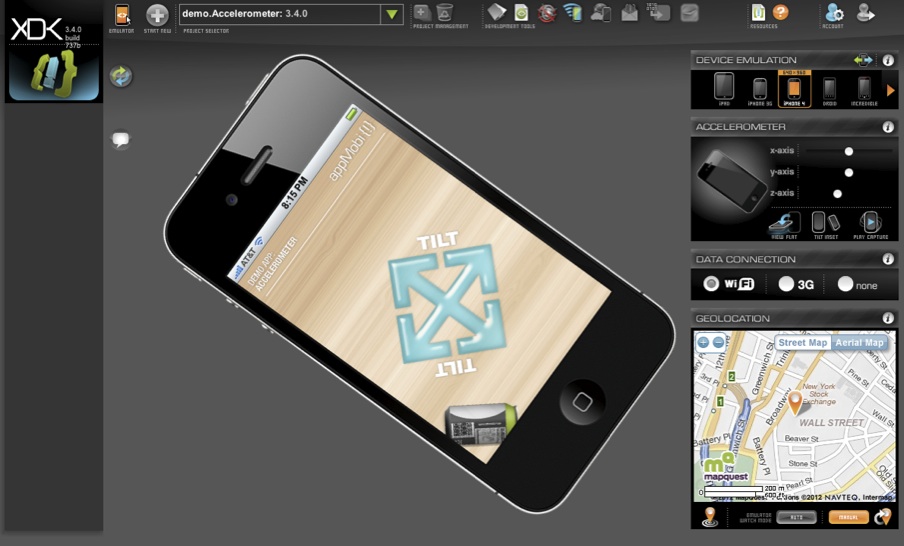Set emulator watch mode to Auto
Screen dimensions: 904x546
point(796,517)
